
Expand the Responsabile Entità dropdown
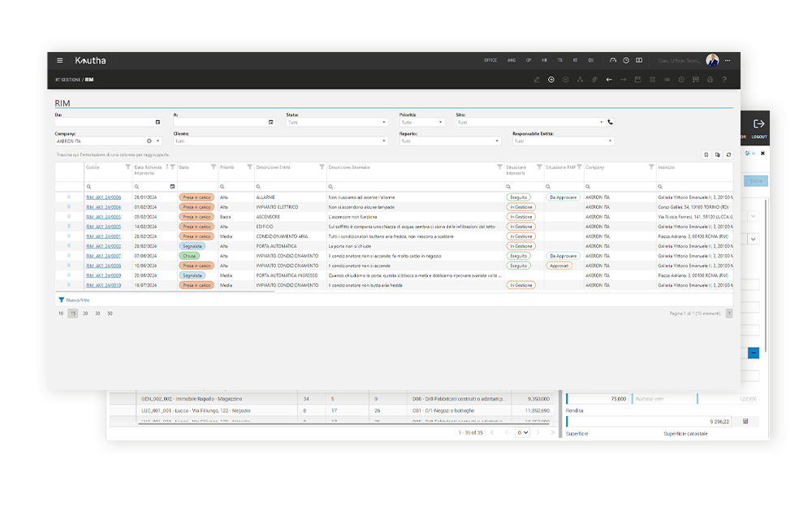(x=610, y=141)
